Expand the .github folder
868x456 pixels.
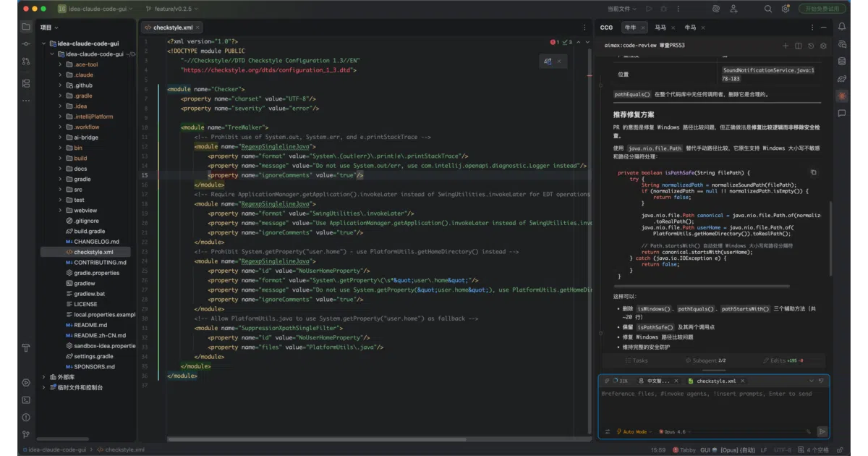(x=60, y=85)
